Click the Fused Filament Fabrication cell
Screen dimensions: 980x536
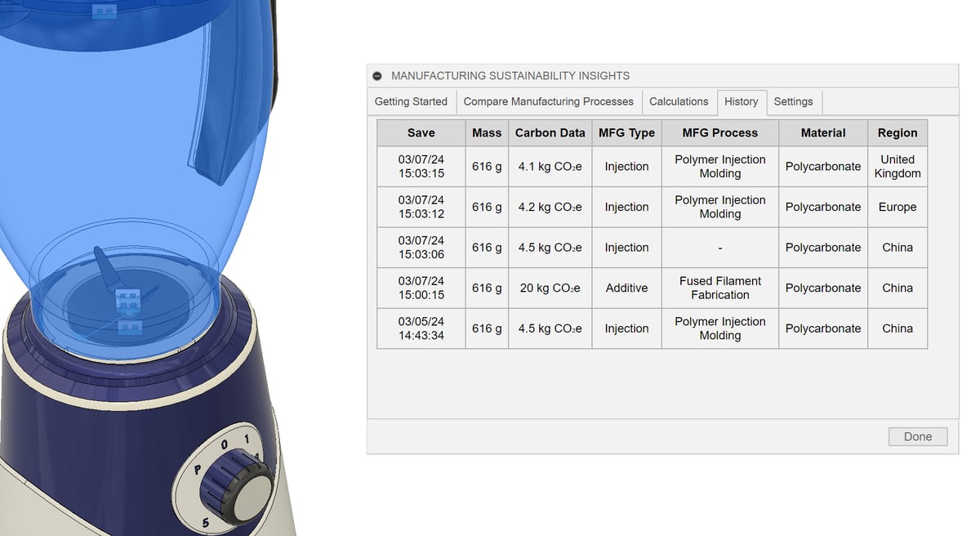[x=719, y=288]
